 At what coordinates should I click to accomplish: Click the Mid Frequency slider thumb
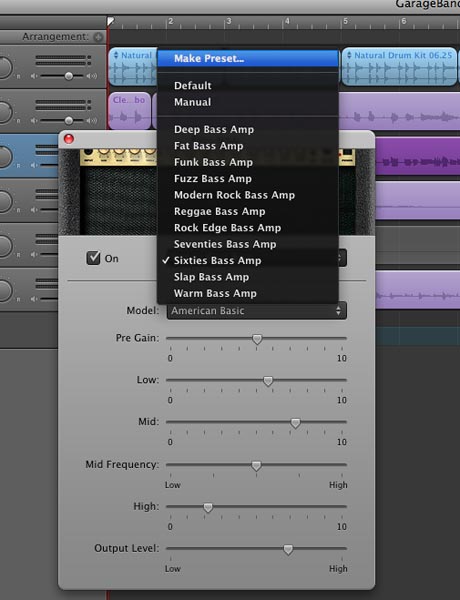pos(256,465)
